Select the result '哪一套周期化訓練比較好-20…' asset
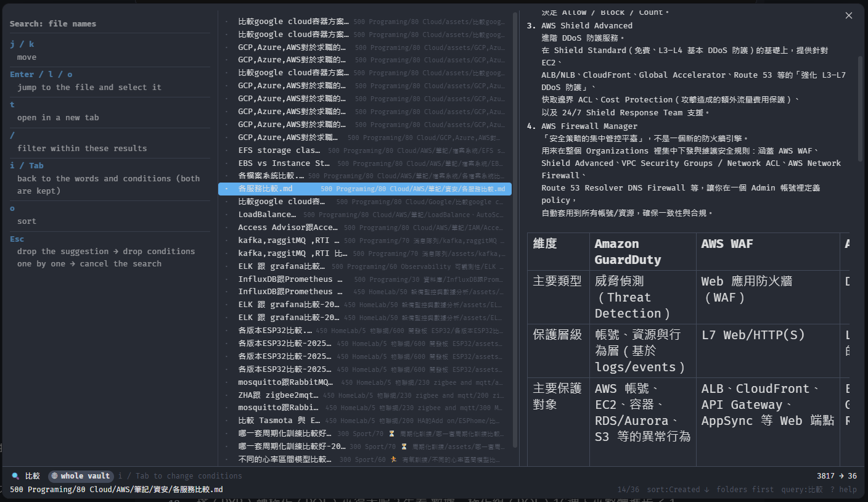868x502 pixels. click(x=365, y=446)
